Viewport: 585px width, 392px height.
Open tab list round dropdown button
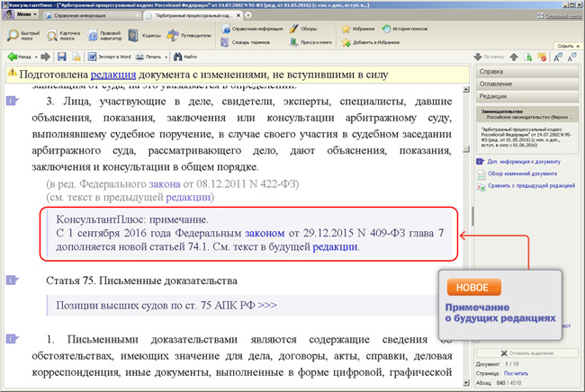pos(248,15)
